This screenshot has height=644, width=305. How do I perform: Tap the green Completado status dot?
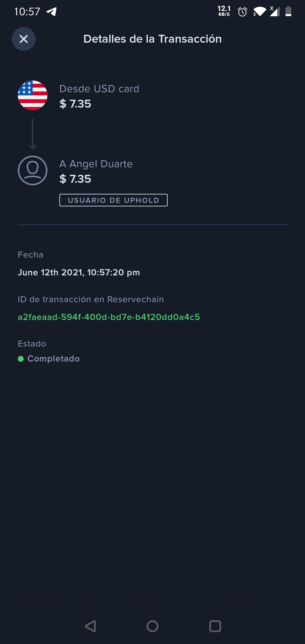21,359
